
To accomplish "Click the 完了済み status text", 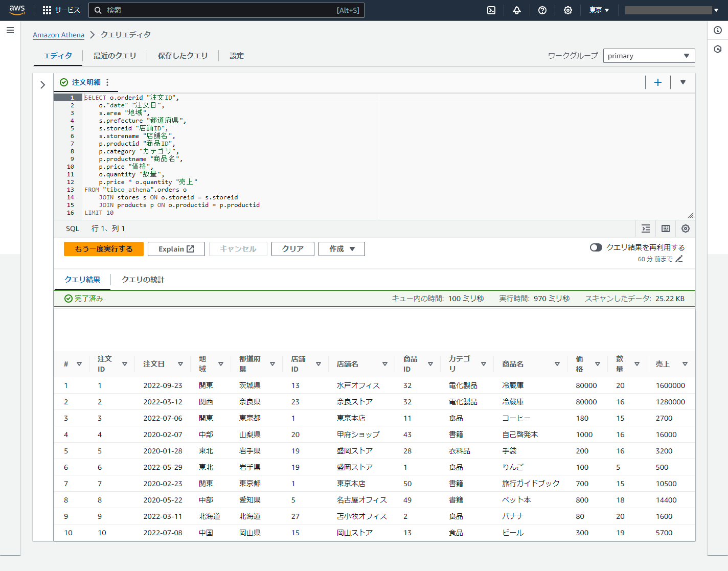I will [x=89, y=299].
